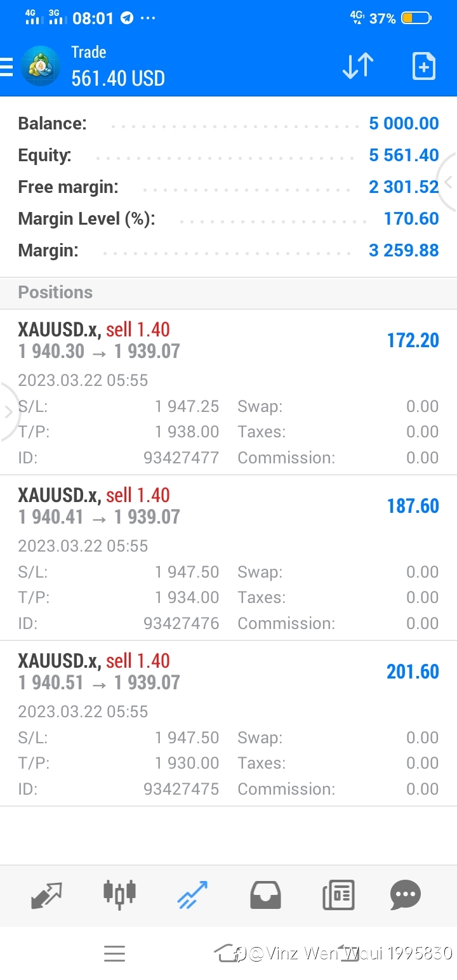Switch to the Quotes tab arrows icon

(x=47, y=895)
